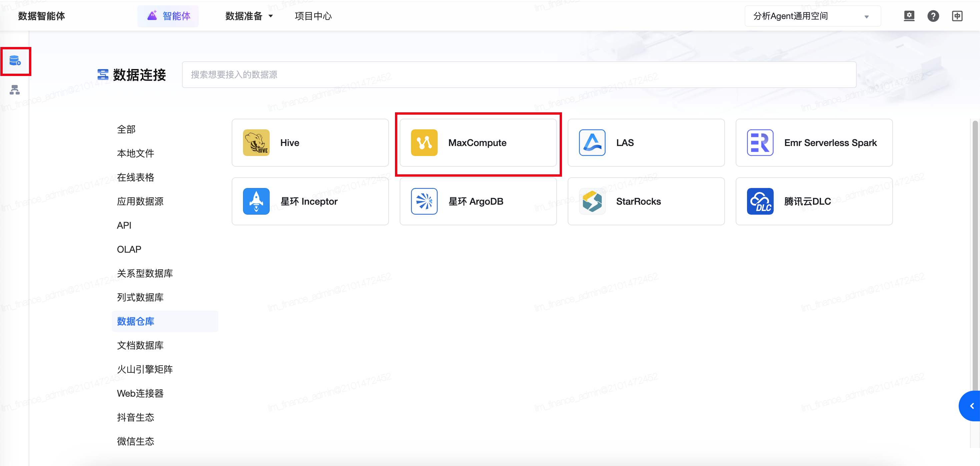Select the OLAP category
This screenshot has height=466, width=980.
[x=129, y=249]
